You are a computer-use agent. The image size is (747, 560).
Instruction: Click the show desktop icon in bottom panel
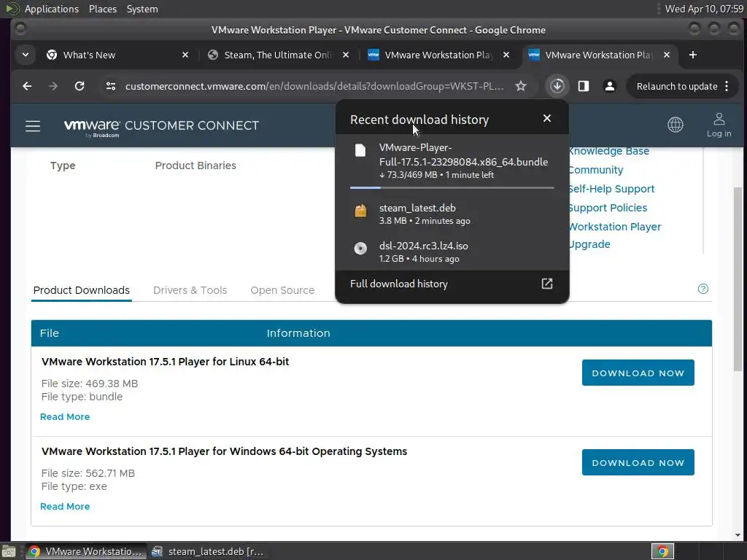pos(9,551)
